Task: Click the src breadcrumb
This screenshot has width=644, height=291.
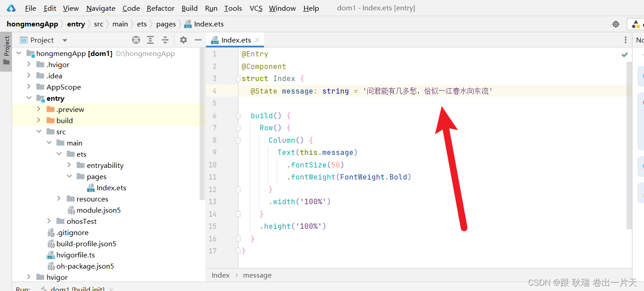Action: [98, 24]
